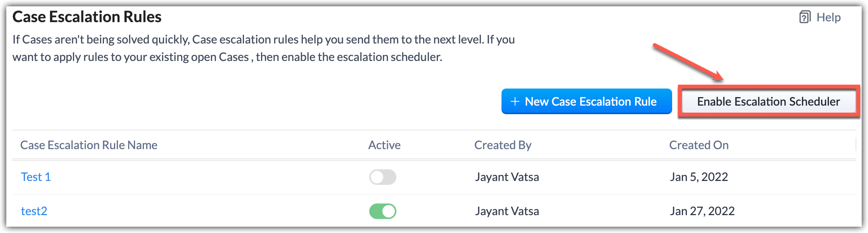This screenshot has height=233, width=868.
Task: Click Jayant Vatsa in the test2 row
Action: [x=507, y=211]
